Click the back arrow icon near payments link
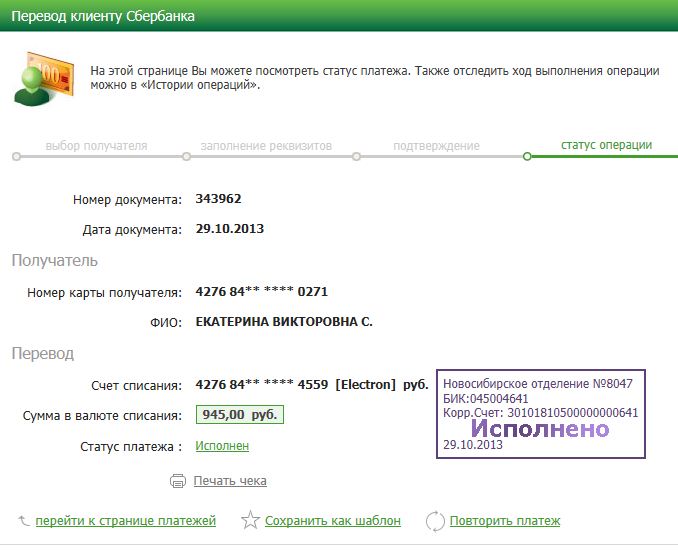This screenshot has width=678, height=558. click(x=23, y=521)
